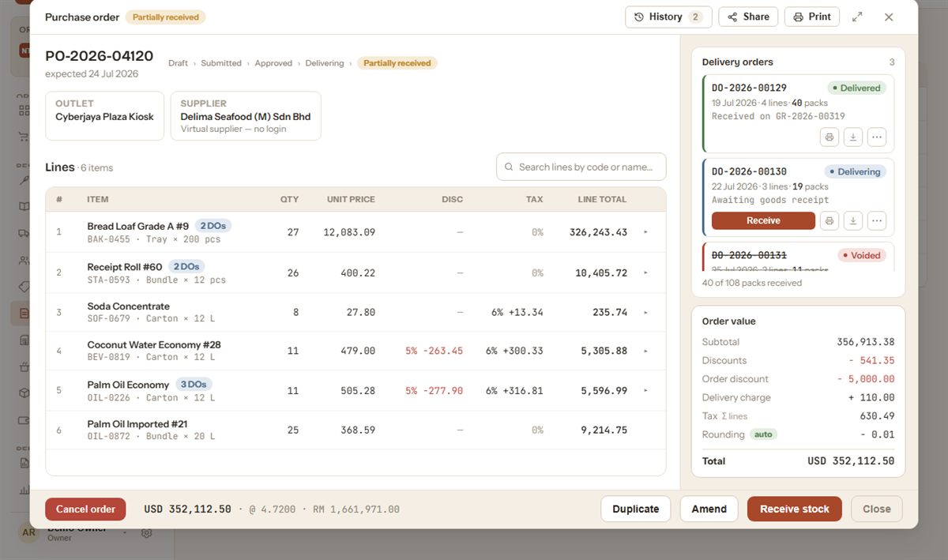948x560 pixels.
Task: Click the AR user avatar
Action: 28,532
